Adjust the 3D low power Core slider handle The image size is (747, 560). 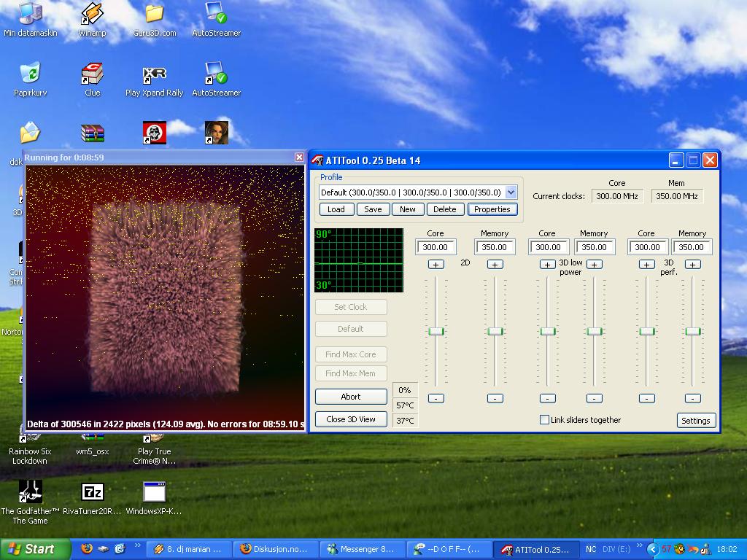click(x=548, y=332)
